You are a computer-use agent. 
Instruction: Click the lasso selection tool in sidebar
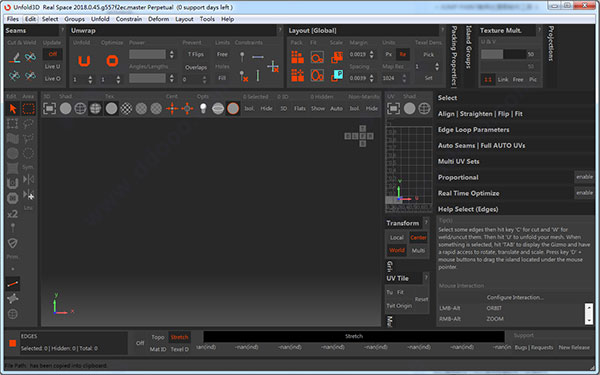(x=28, y=124)
